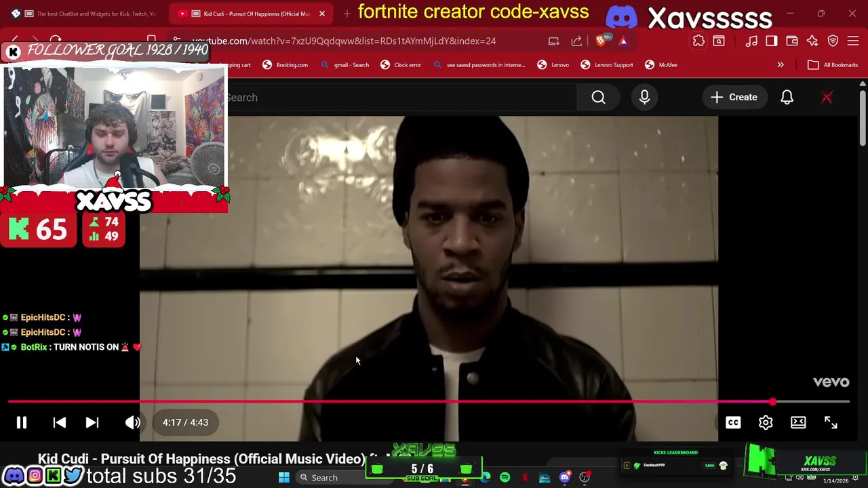Share this page via address bar icon
868x488 pixels.
[x=576, y=41]
